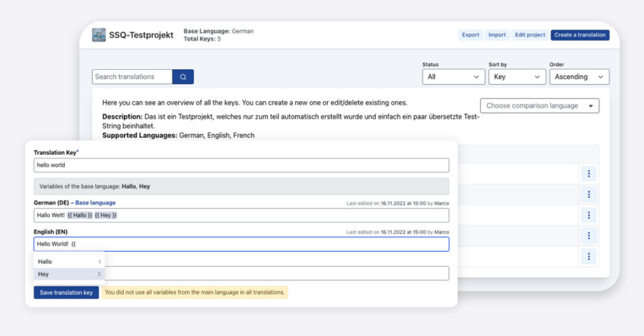Click the SSQ-Testprojekt project logo icon
The image size is (644, 336).
99,35
